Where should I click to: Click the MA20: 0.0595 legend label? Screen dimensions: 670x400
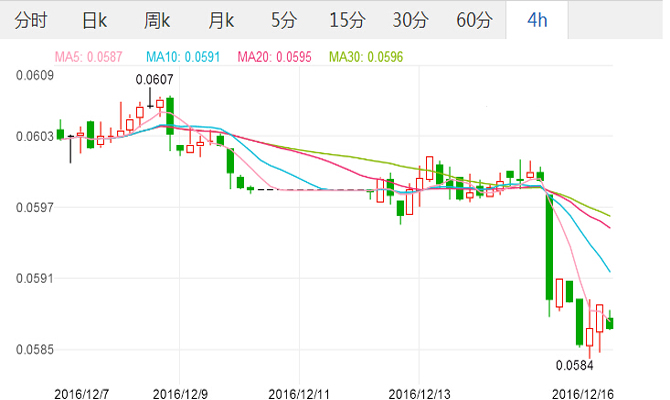point(274,57)
